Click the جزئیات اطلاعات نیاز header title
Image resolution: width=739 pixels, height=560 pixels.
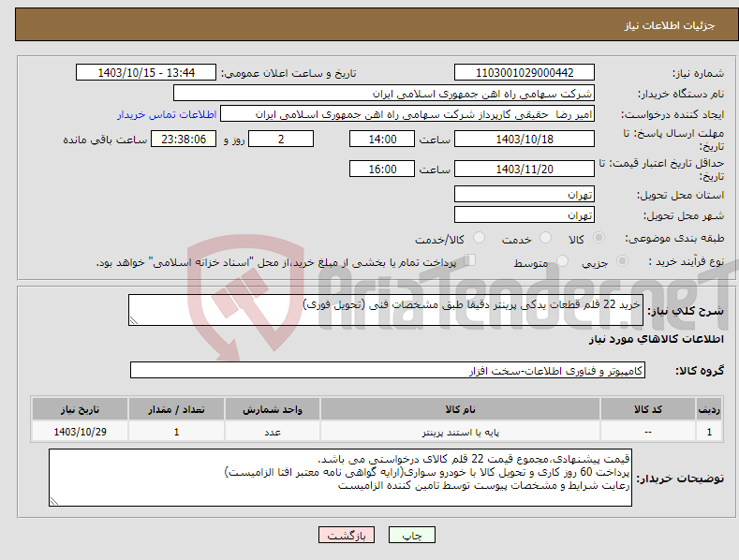(x=670, y=25)
